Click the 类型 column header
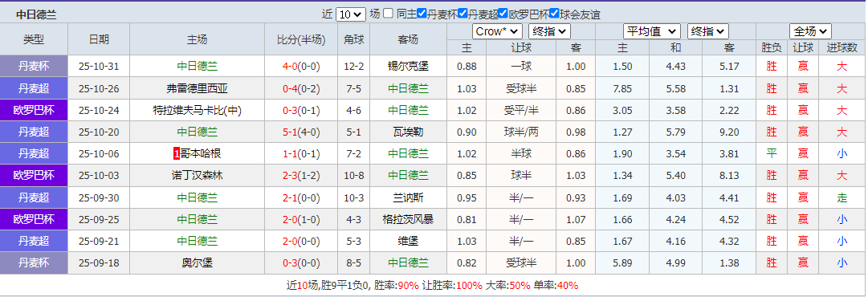The image size is (868, 297). [34, 39]
